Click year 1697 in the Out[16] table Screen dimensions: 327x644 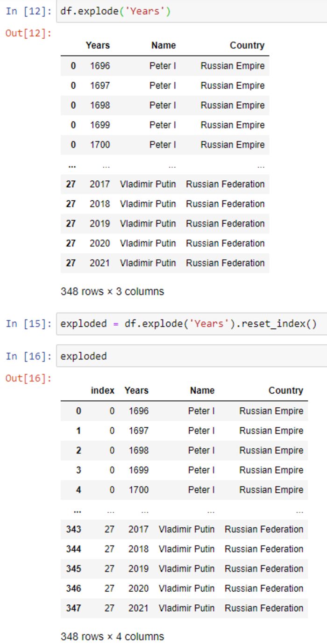[x=139, y=431]
